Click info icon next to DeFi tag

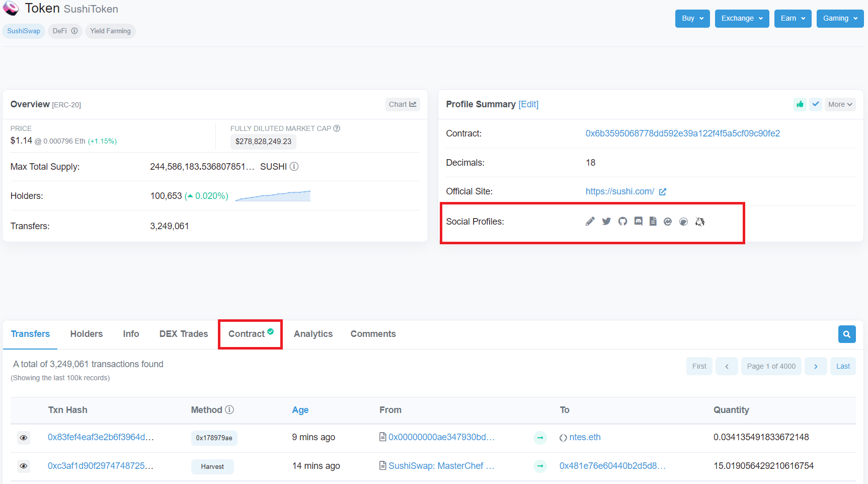pos(74,31)
